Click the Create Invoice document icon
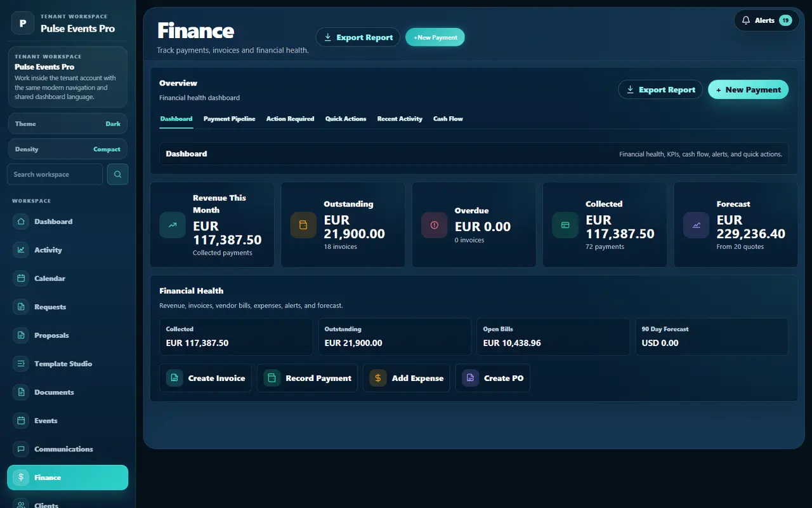 coord(174,378)
